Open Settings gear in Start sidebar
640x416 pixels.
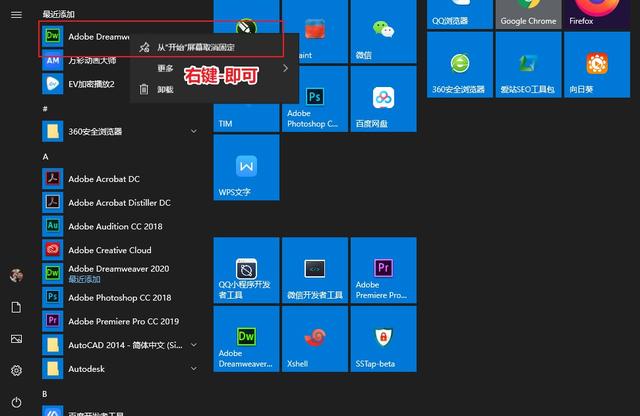[x=16, y=370]
